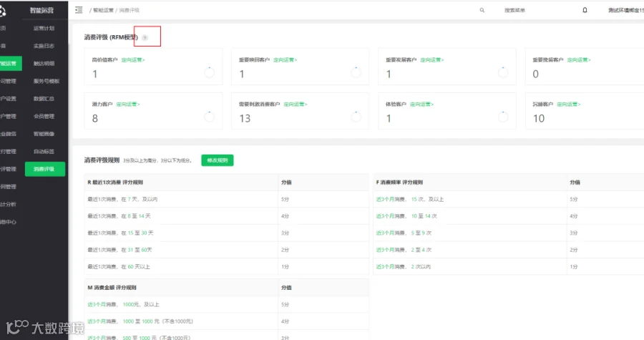Screen dimensions: 644x340
Task: Click the count 13 in 需要刺激消费客户 card
Action: click(245, 119)
